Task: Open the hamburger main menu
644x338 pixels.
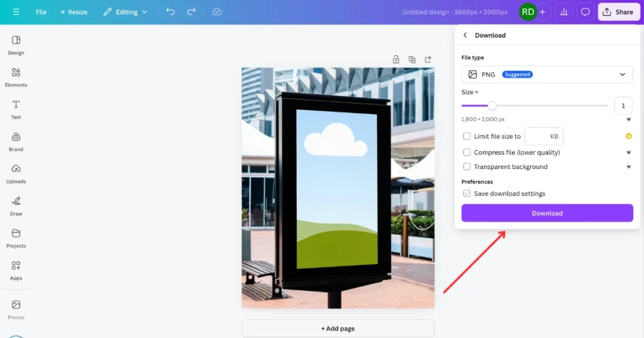Action: pos(16,12)
